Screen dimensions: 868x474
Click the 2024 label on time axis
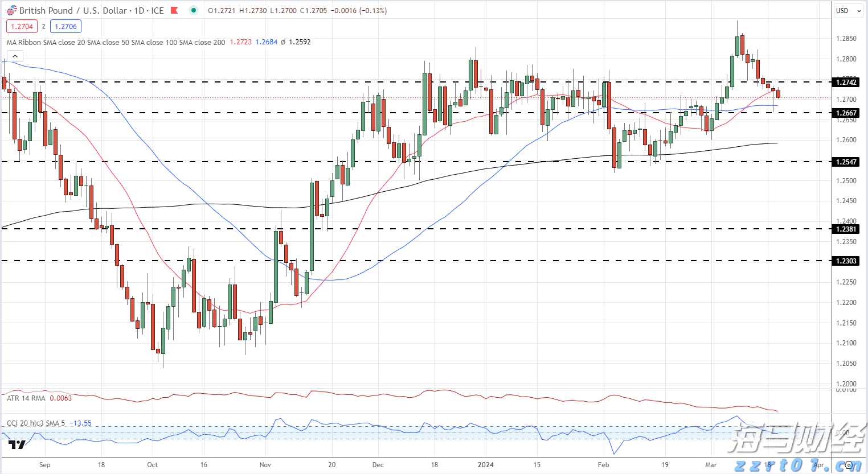pyautogui.click(x=486, y=465)
